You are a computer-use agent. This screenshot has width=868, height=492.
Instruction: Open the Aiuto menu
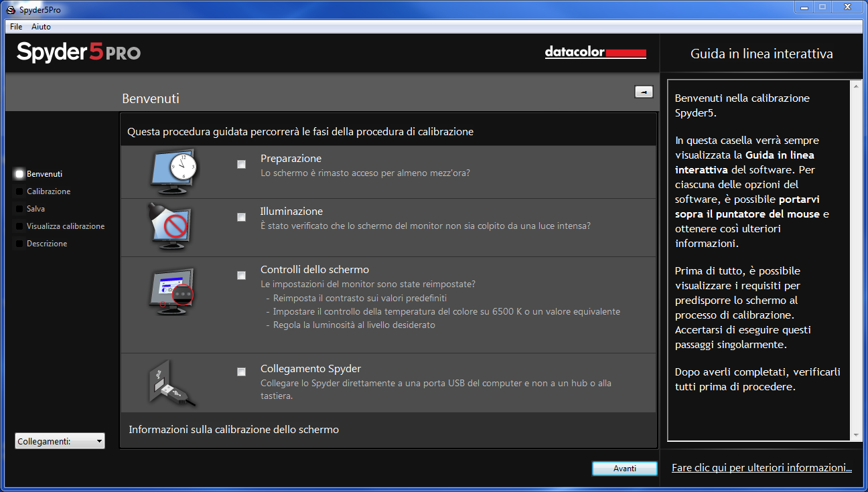coord(41,27)
